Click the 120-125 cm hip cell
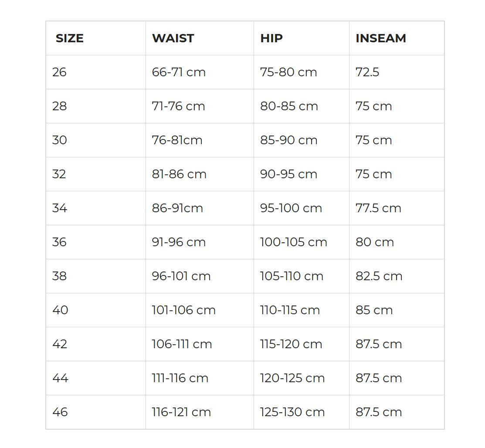Viewport: 485px width, 448px height. click(x=292, y=378)
